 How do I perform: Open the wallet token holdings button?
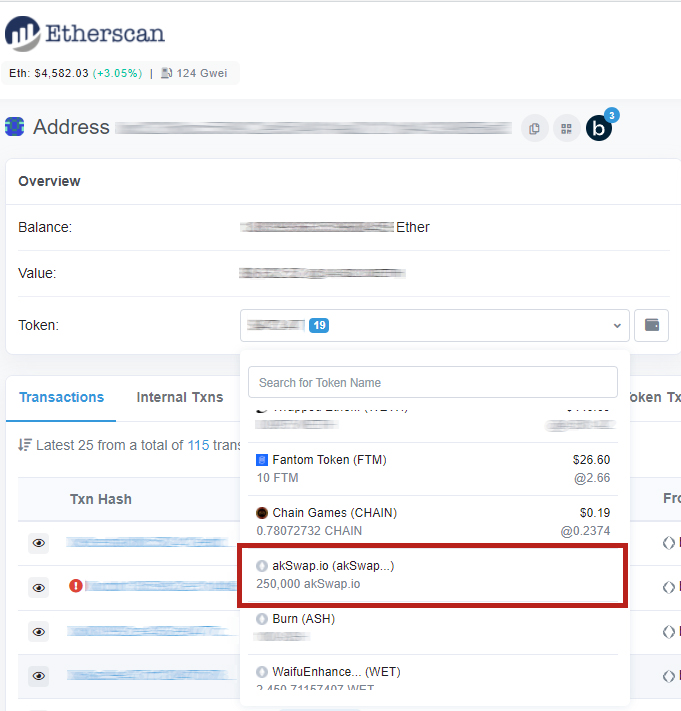[652, 325]
